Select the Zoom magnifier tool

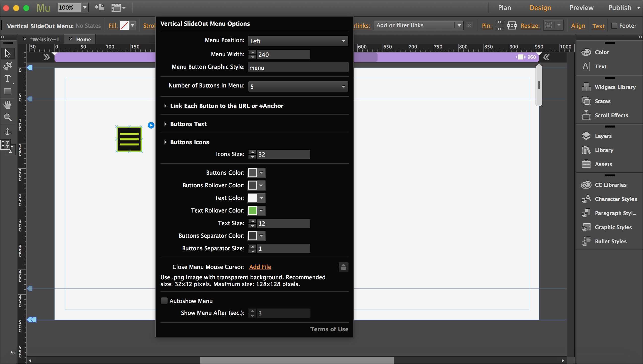tap(8, 117)
